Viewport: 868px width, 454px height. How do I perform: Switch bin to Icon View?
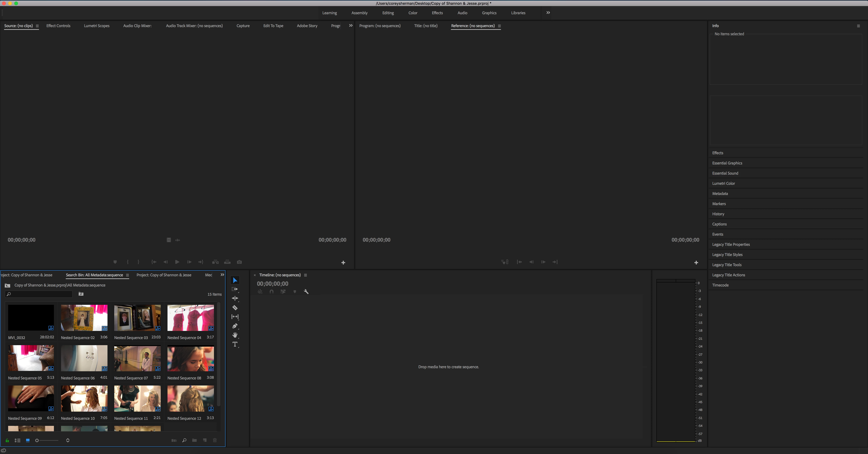click(28, 440)
